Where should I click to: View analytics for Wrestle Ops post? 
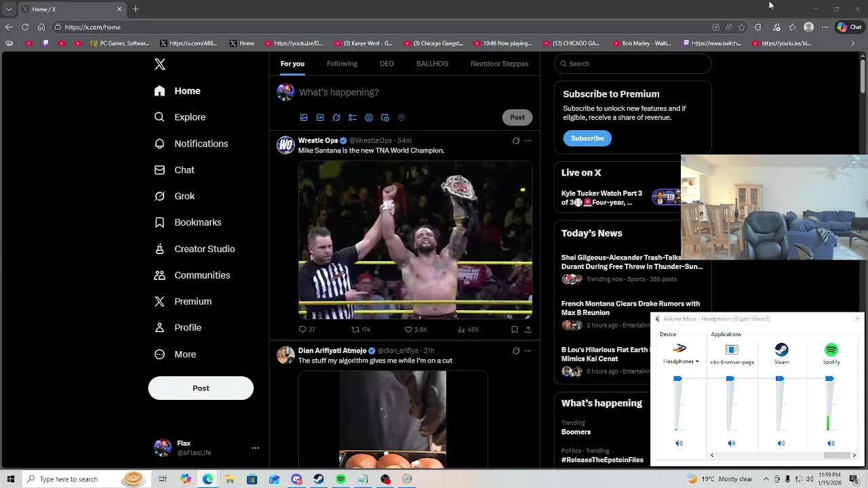pyautogui.click(x=468, y=329)
